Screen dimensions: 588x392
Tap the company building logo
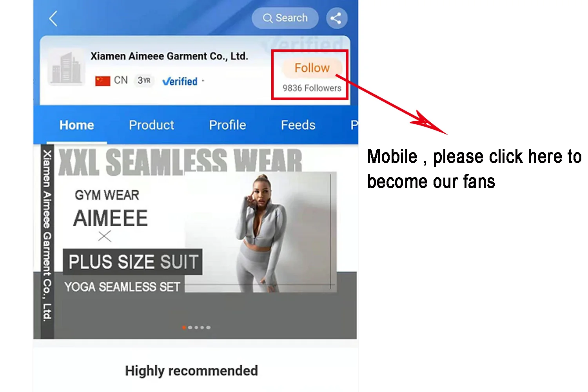66,67
